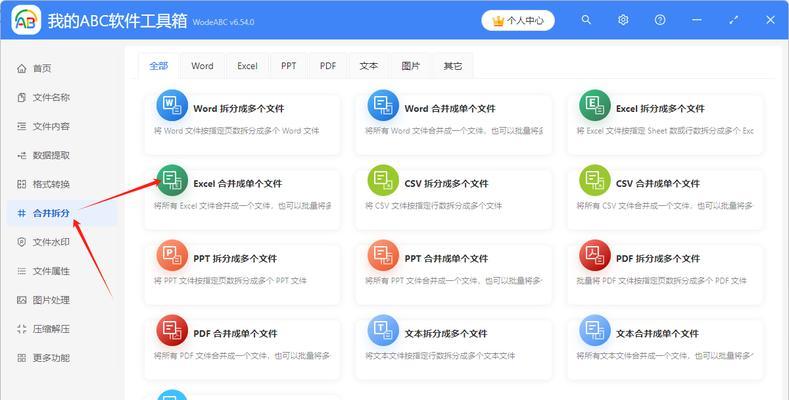
Task: Open the Word 合并成单个文件 title
Action: click(450, 109)
